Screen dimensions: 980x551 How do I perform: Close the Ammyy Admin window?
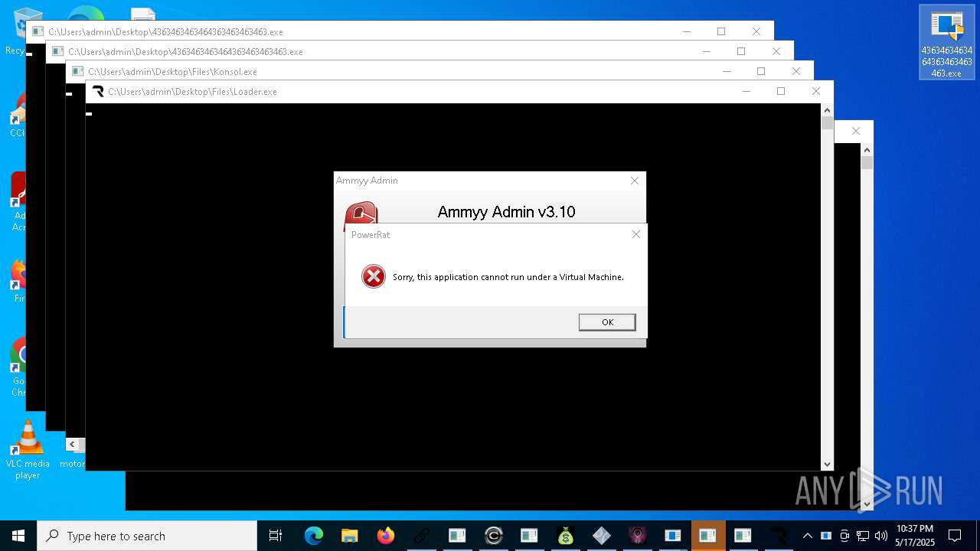(634, 181)
